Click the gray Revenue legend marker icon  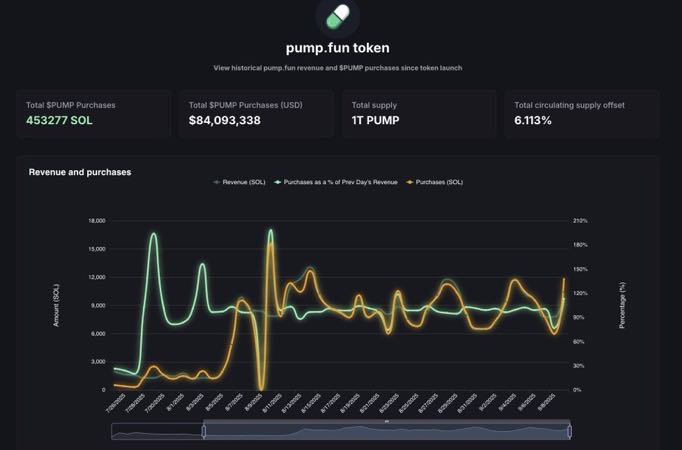[217, 182]
